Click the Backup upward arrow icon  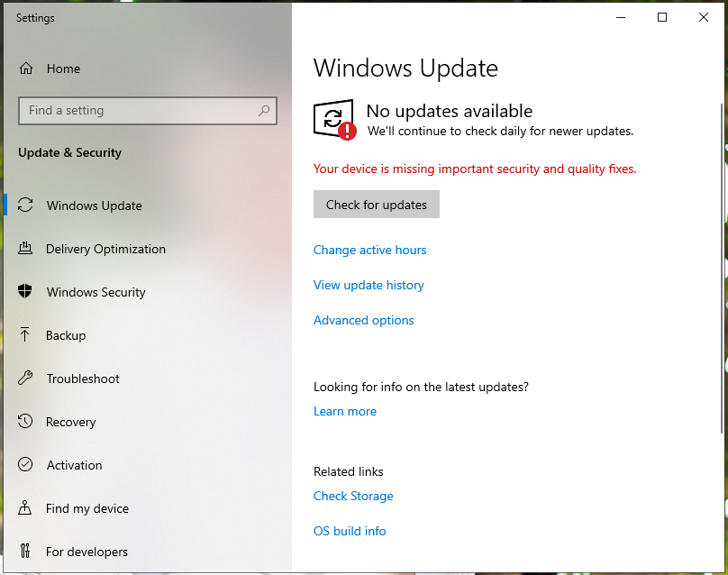pyautogui.click(x=25, y=335)
